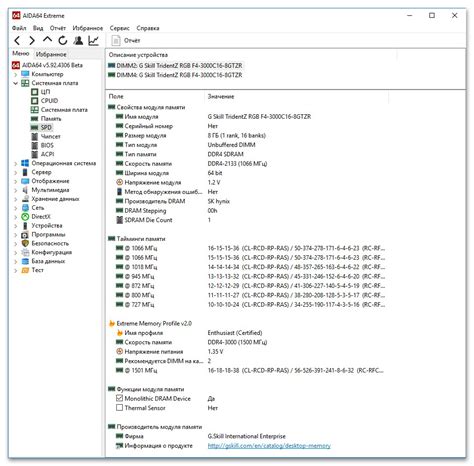Click the Конфигурация tree icon
The width and height of the screenshot is (474, 466).
(x=25, y=252)
